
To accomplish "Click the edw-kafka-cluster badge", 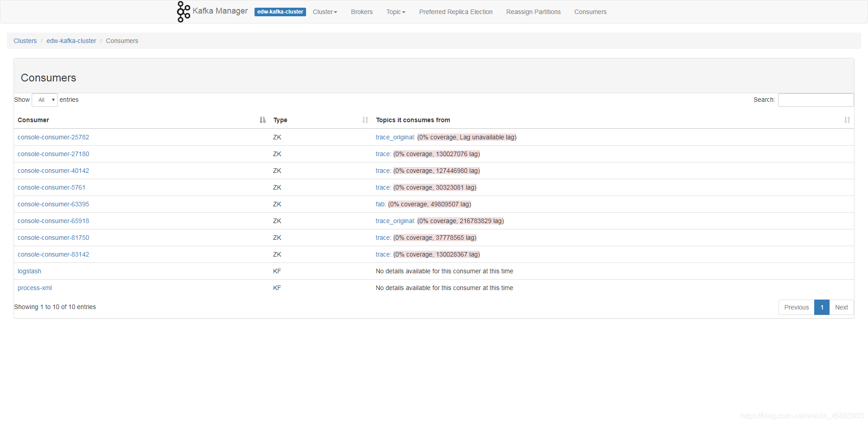I will (280, 12).
